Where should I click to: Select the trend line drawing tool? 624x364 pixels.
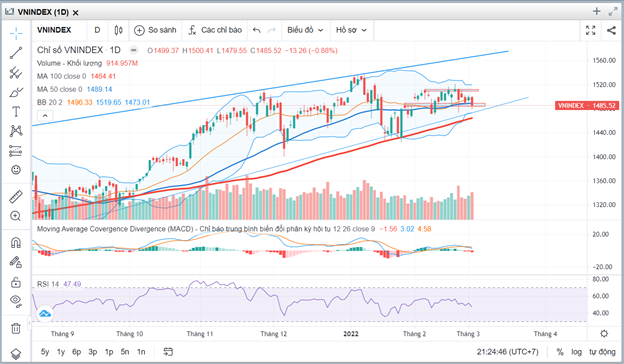click(x=16, y=53)
